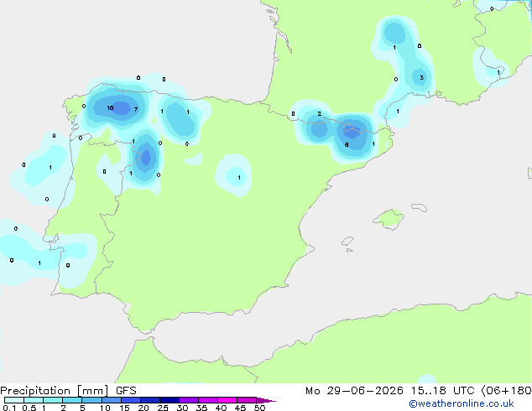Click the 0.1 mm legend color swatch
Screen dimensions: 532x411
[14, 400]
